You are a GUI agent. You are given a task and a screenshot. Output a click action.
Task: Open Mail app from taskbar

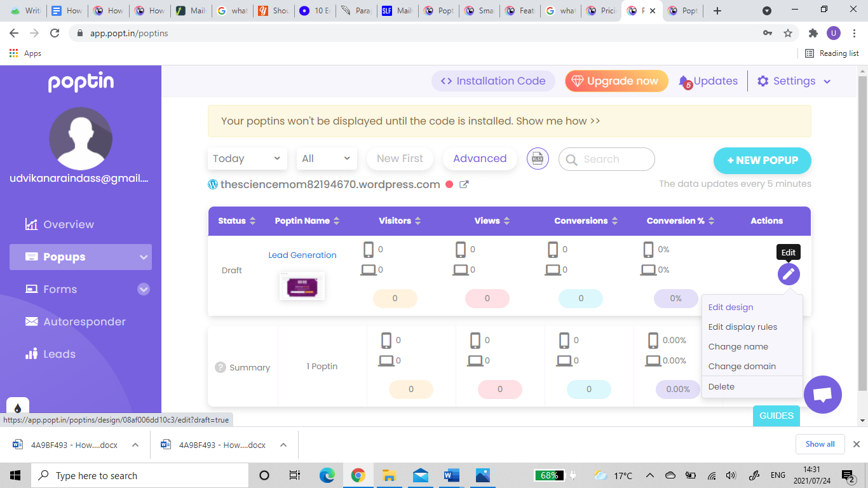pos(420,475)
